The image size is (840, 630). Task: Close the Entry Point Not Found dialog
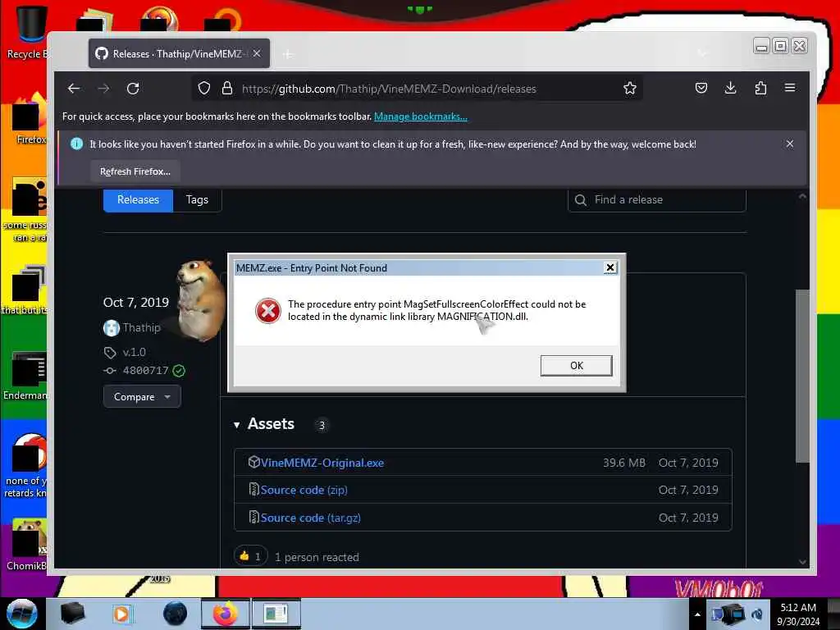coord(609,267)
